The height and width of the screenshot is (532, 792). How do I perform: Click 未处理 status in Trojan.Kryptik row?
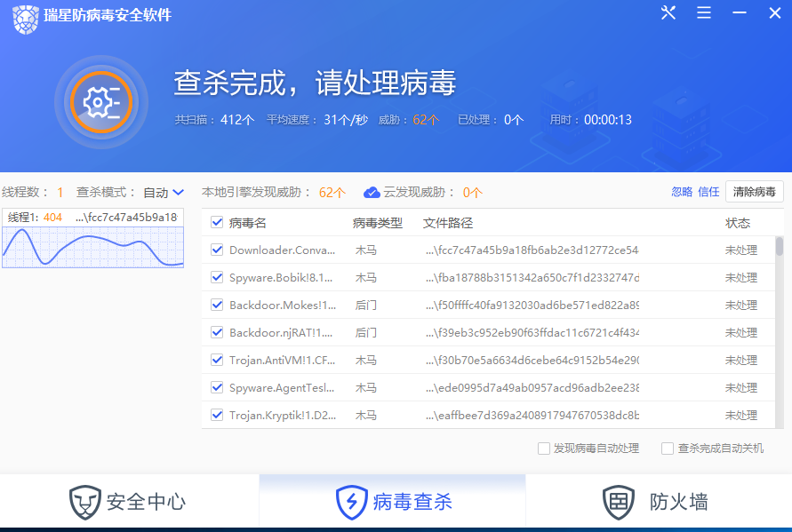pyautogui.click(x=741, y=415)
